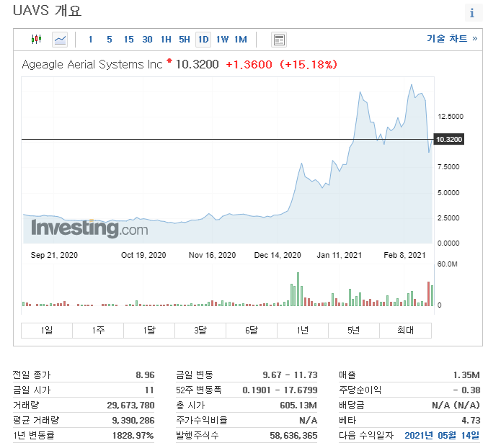The width and height of the screenshot is (488, 448).
Task: Click the +1.3600 (+15.18%) change value
Action: click(x=281, y=64)
